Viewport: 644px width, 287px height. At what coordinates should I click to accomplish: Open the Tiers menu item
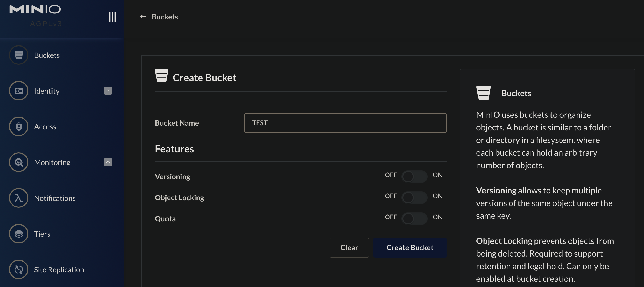42,234
